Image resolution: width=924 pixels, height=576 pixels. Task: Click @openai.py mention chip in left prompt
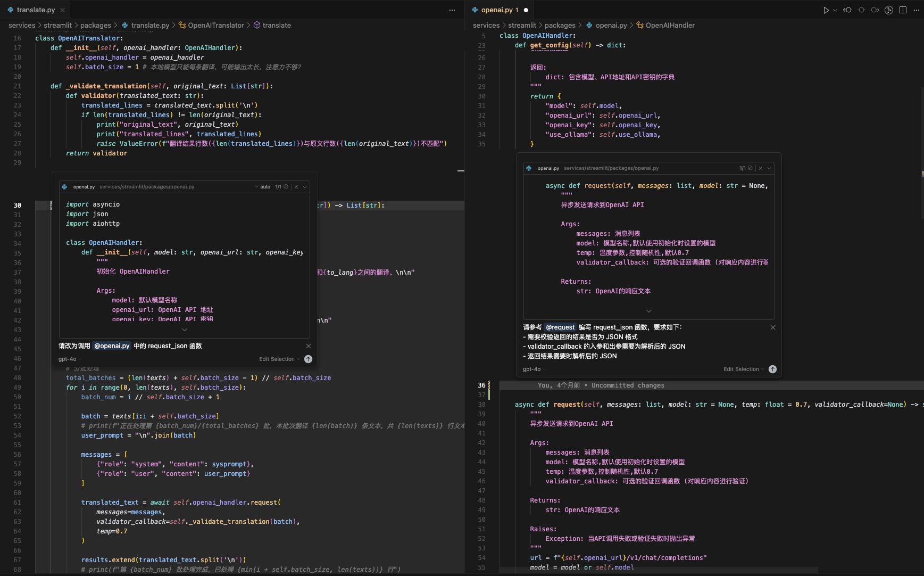coord(112,346)
